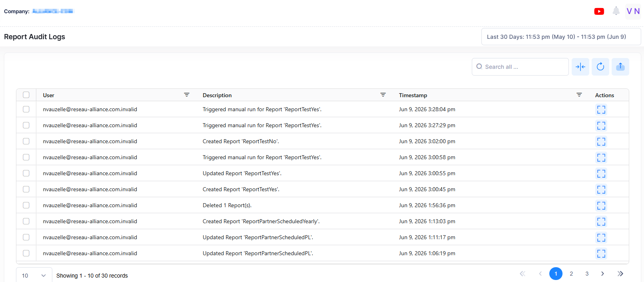Go to the first page with double-left arrow

523,274
